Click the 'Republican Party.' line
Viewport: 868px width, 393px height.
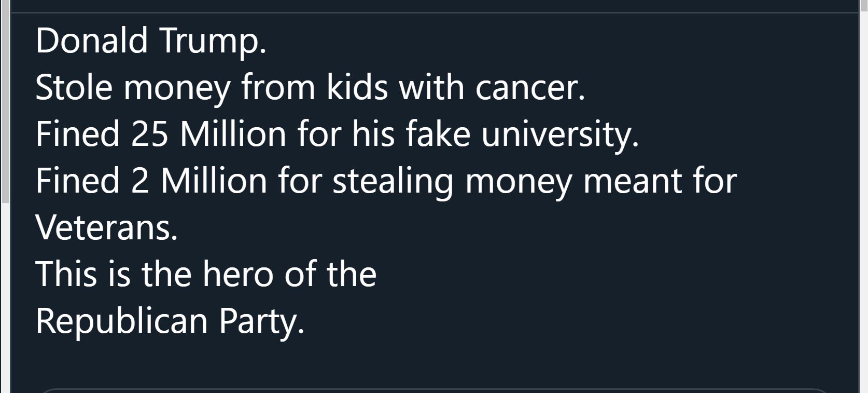tap(170, 322)
